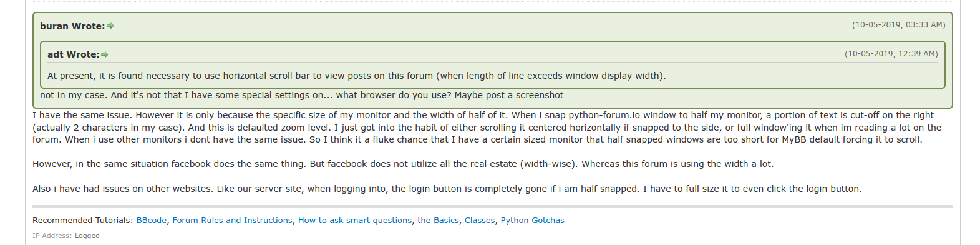Click the 'buran Wrote:' quote header
980x245 pixels.
[72, 26]
